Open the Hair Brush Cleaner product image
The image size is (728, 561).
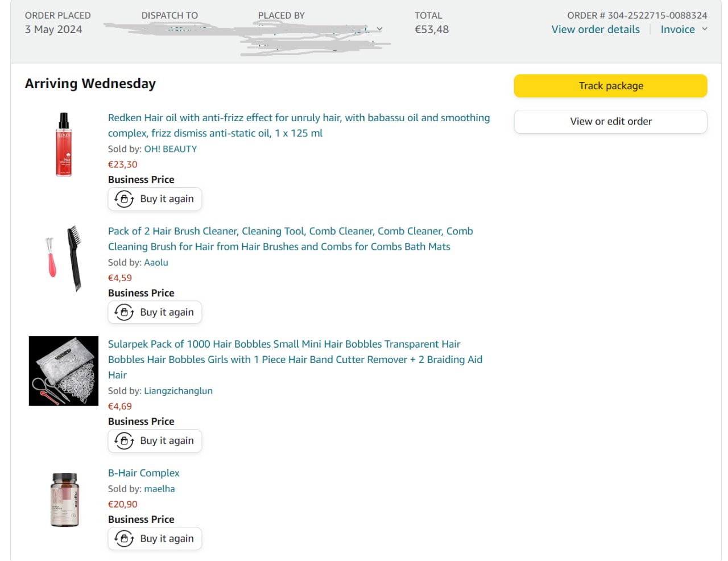click(x=64, y=258)
